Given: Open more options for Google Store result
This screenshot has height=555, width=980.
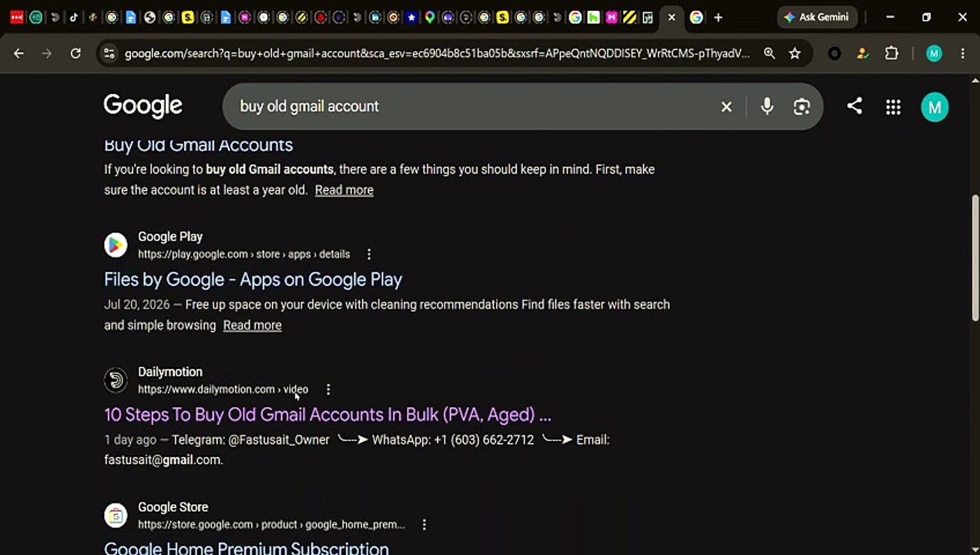Looking at the screenshot, I should [424, 525].
